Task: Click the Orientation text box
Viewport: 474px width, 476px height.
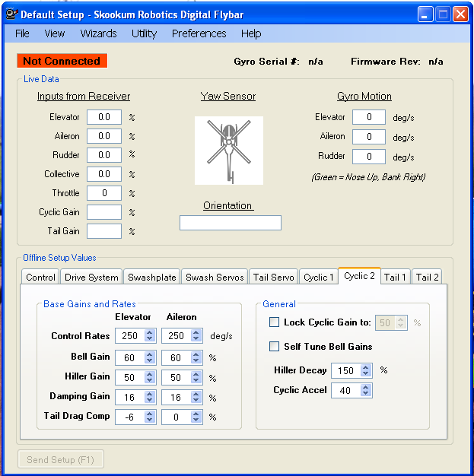Action: click(231, 223)
